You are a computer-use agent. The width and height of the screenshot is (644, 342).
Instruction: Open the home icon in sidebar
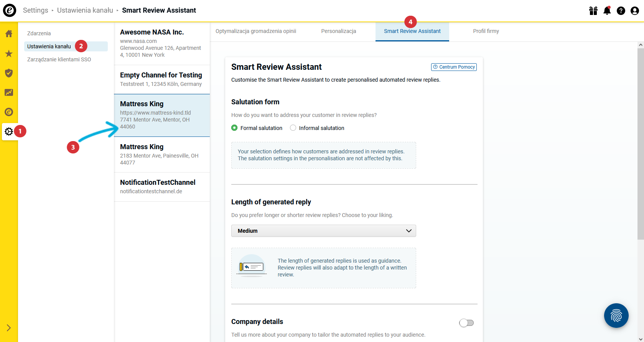point(9,34)
